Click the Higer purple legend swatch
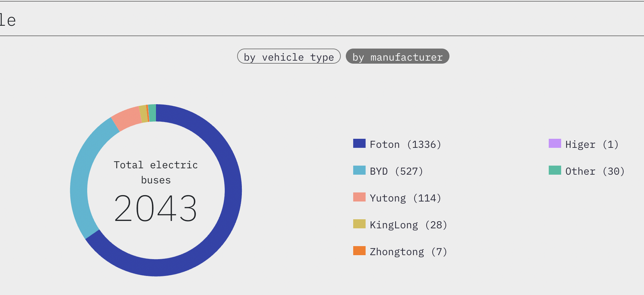 click(x=555, y=143)
